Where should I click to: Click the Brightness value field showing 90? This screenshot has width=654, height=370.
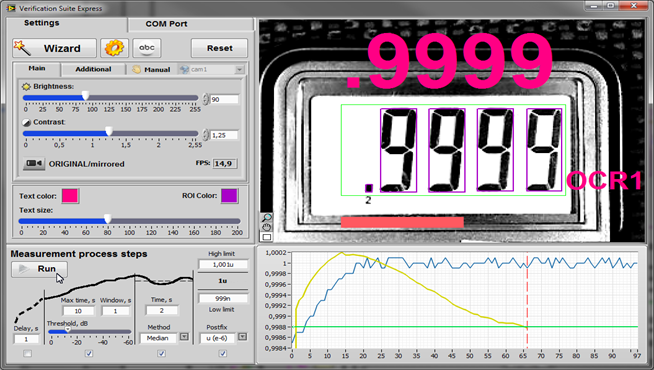(224, 99)
